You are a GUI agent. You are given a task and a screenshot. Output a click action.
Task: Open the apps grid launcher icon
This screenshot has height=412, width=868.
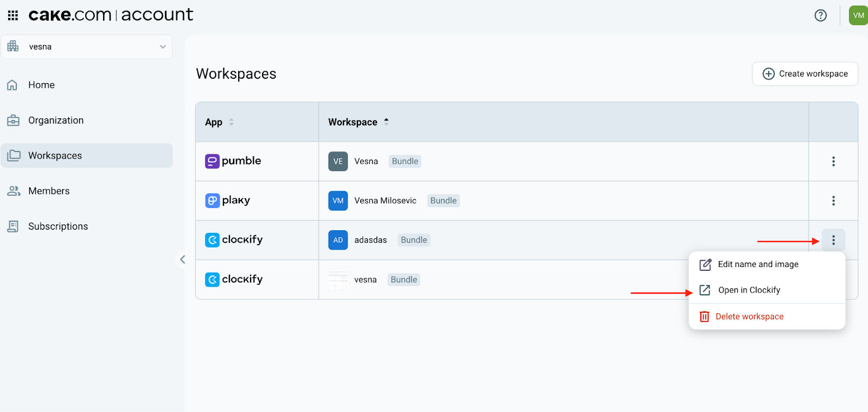[13, 15]
